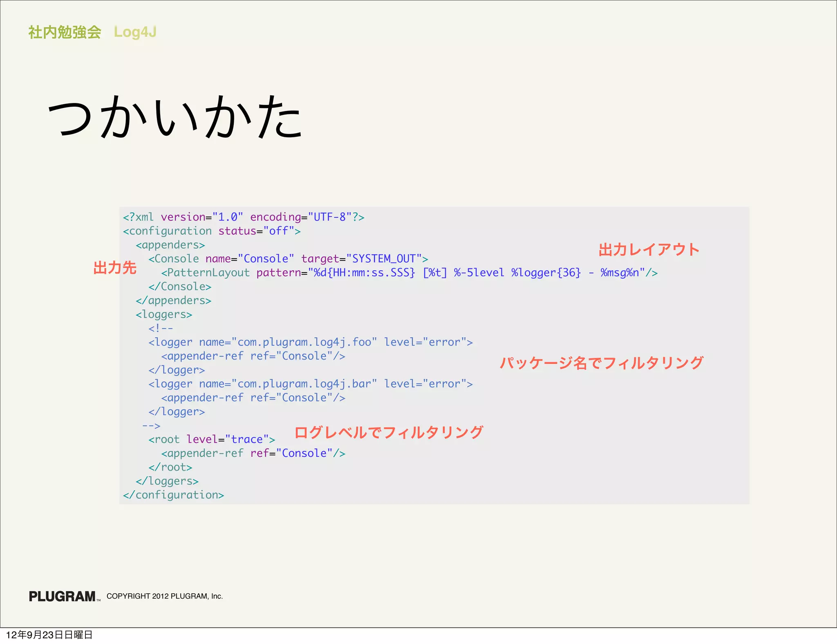Click the closing </loggers> tag

click(167, 481)
